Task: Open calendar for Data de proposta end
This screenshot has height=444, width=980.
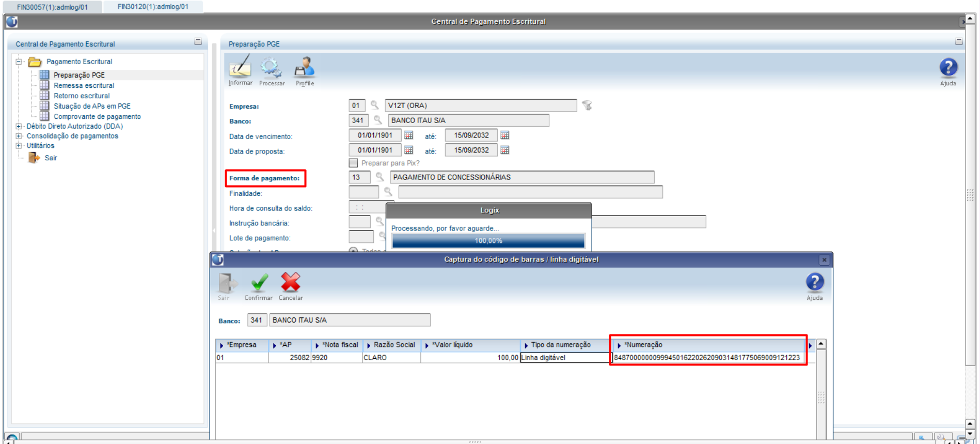Action: coord(505,150)
